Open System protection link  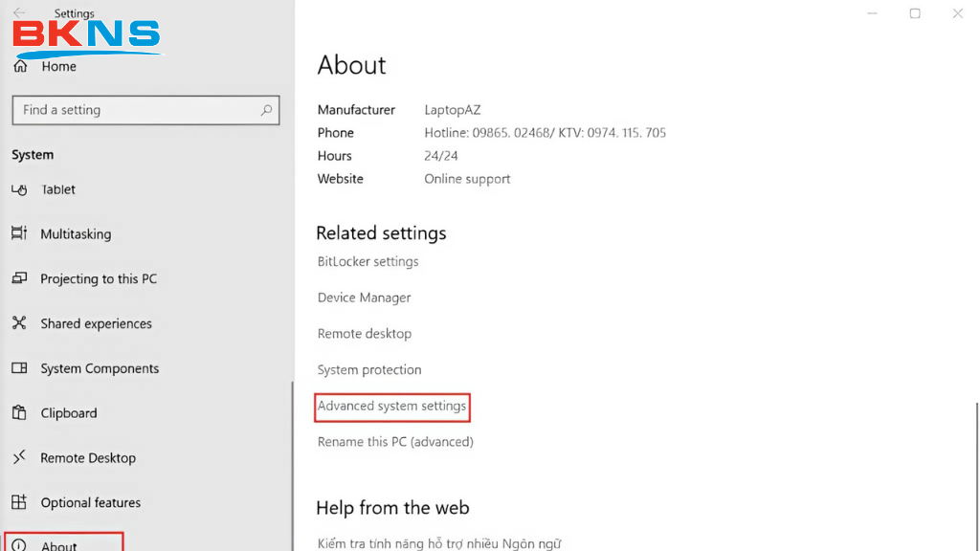[x=368, y=370]
